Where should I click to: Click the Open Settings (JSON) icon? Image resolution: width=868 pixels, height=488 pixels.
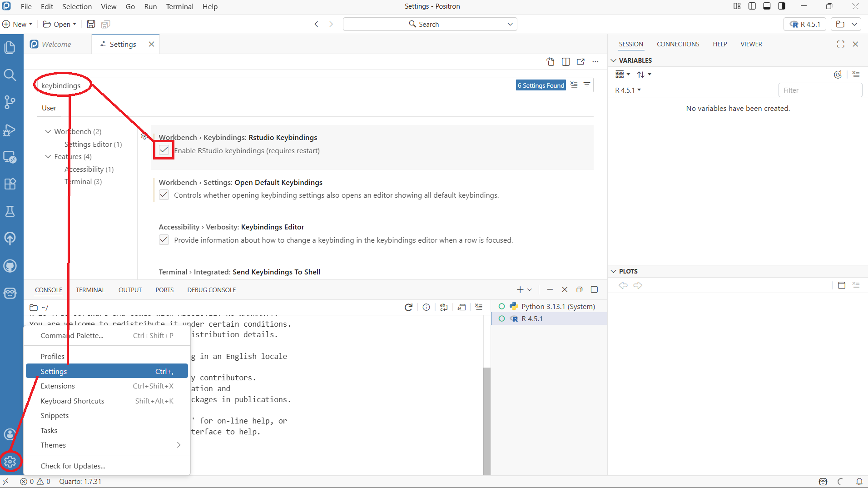tap(551, 62)
